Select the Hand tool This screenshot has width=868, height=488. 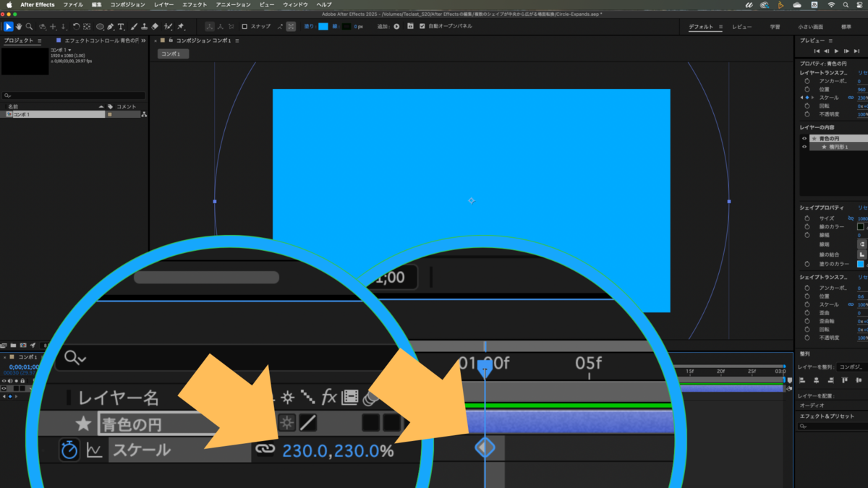tap(19, 27)
